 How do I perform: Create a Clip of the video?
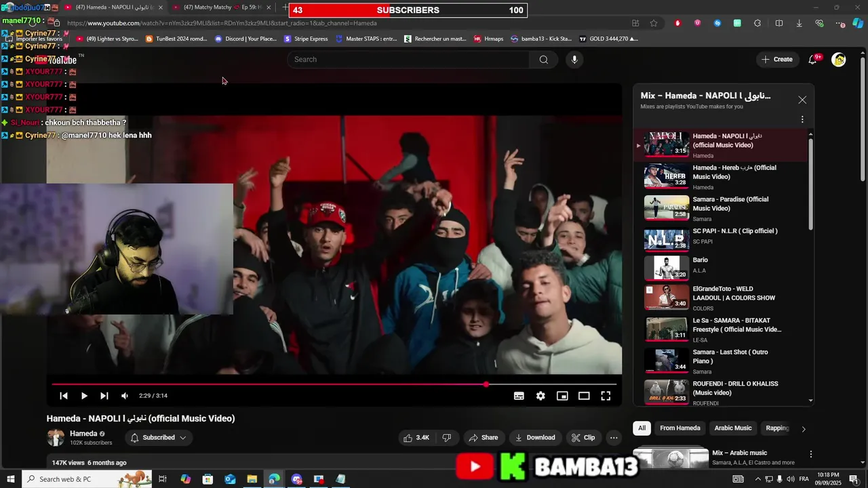tap(583, 438)
